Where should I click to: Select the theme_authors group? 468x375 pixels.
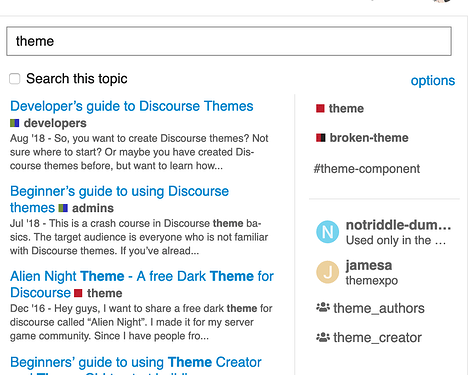tap(370, 308)
